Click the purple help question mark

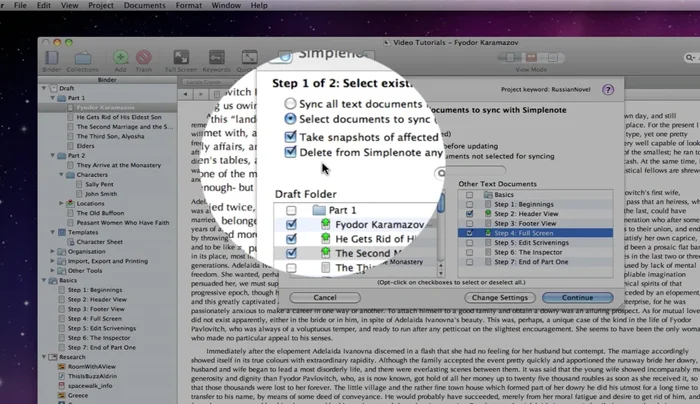point(608,89)
